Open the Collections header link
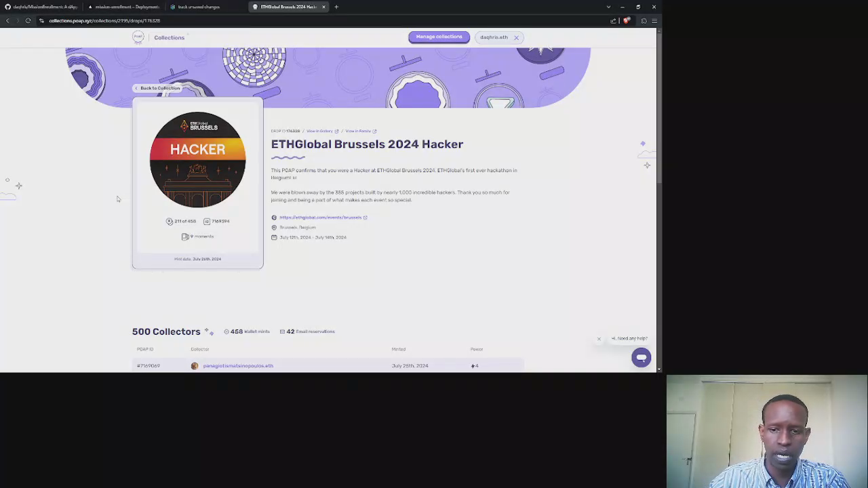The height and width of the screenshot is (488, 868). tap(169, 37)
